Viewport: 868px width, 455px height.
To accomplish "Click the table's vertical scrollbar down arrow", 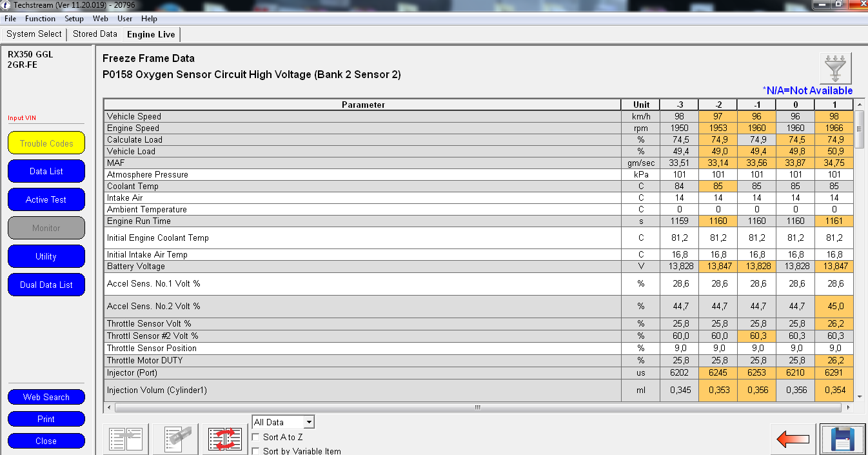I will [858, 398].
